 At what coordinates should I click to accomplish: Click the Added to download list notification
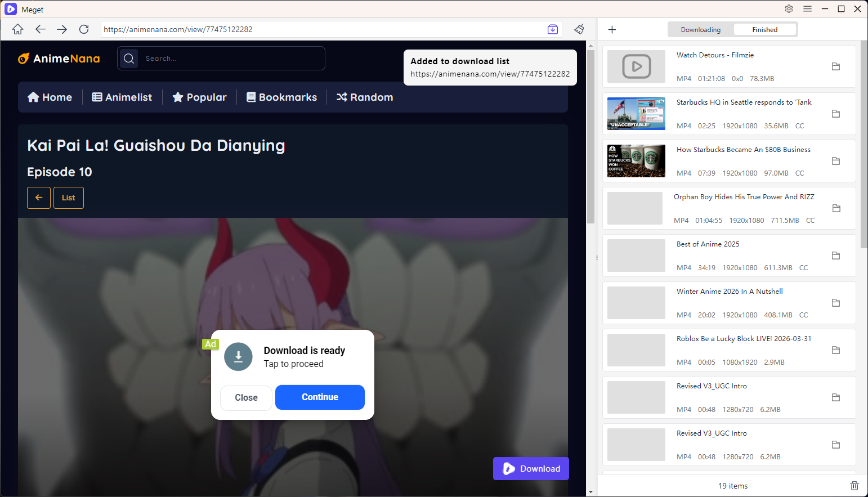pyautogui.click(x=490, y=68)
